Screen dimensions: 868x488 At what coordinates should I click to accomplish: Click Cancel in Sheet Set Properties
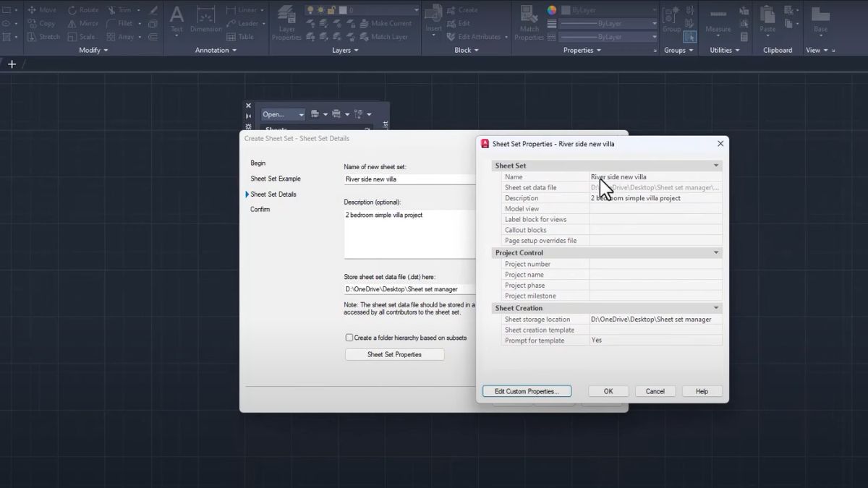point(655,391)
